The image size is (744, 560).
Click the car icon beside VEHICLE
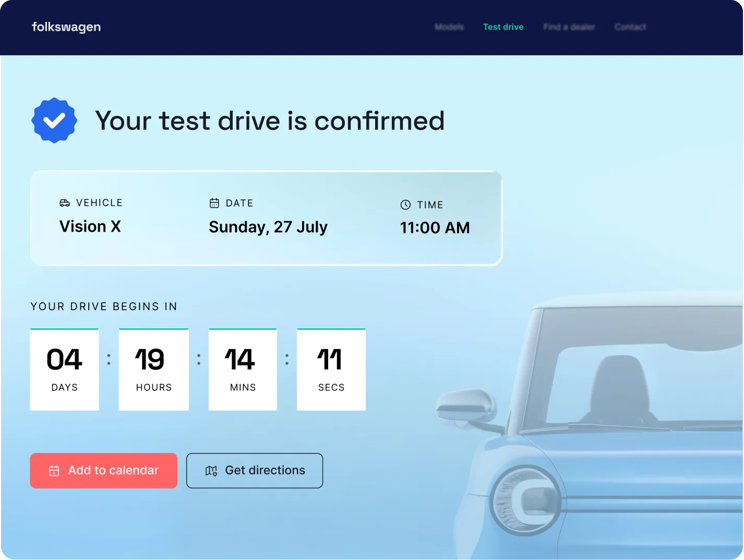[x=65, y=203]
